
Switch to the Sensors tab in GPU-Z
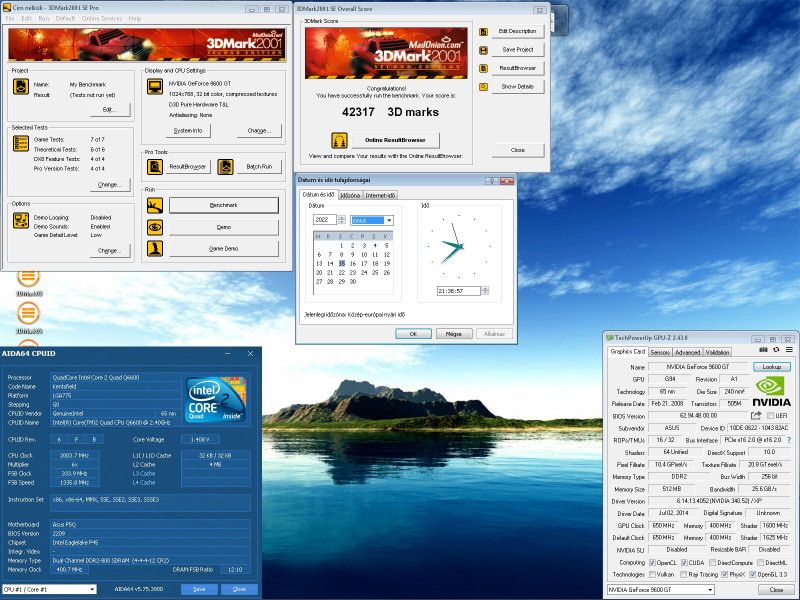pos(660,353)
